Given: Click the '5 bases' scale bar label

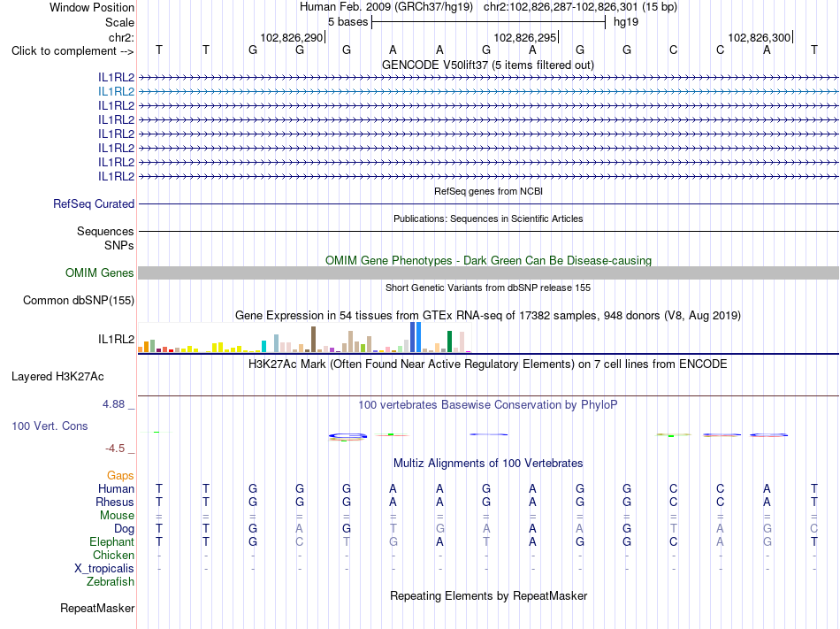Looking at the screenshot, I should (348, 22).
